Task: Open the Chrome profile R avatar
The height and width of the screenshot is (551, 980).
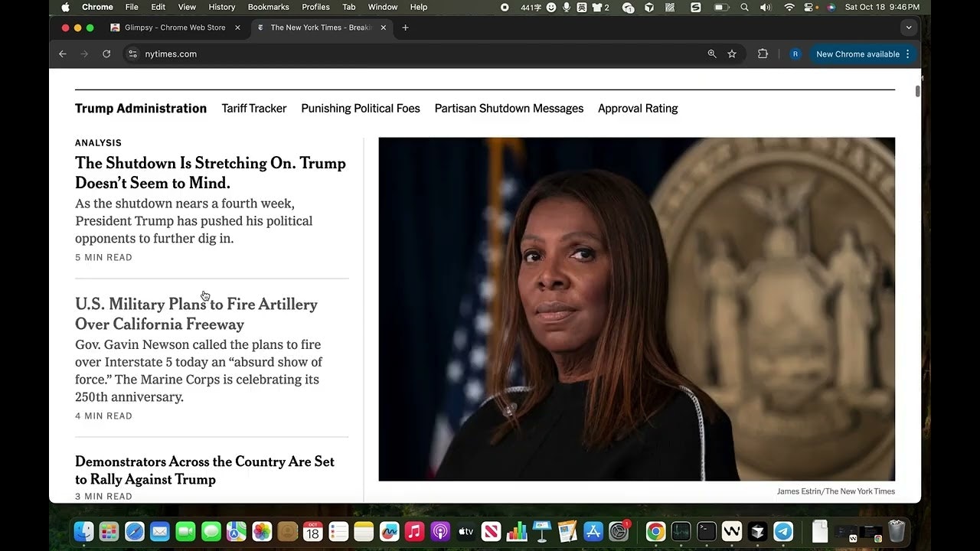Action: [x=795, y=54]
